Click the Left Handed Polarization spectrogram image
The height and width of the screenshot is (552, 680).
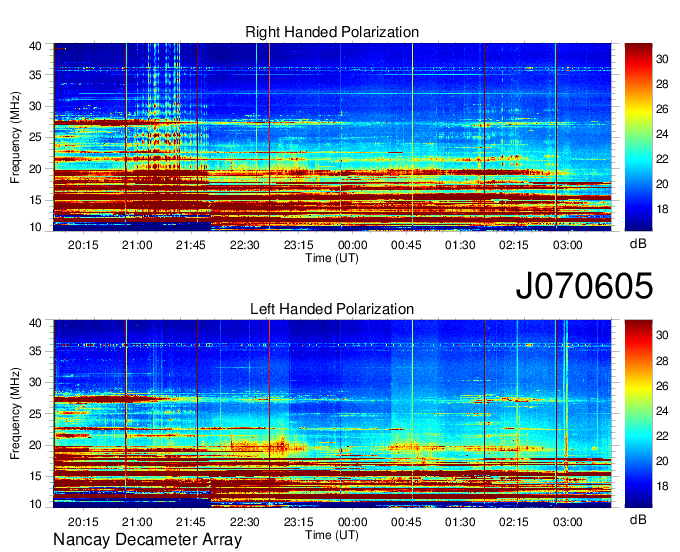[x=332, y=414]
